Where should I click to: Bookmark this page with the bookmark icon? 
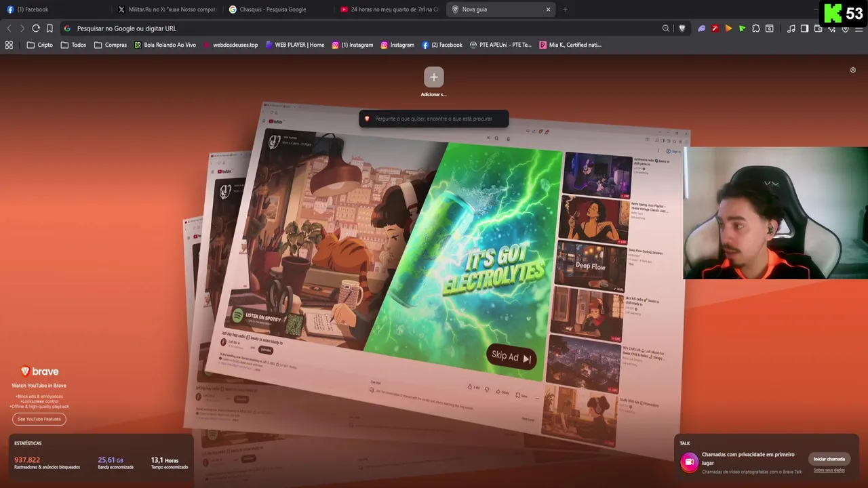click(x=50, y=28)
